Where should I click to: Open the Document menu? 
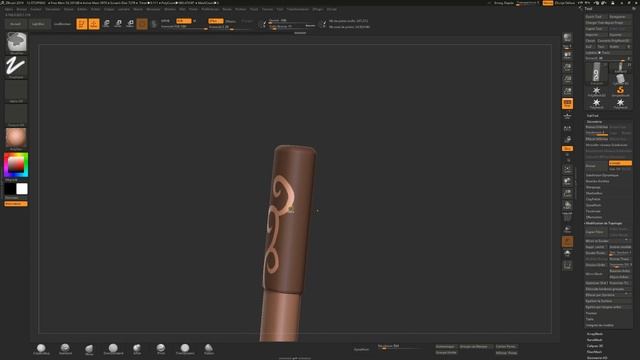(x=53, y=9)
